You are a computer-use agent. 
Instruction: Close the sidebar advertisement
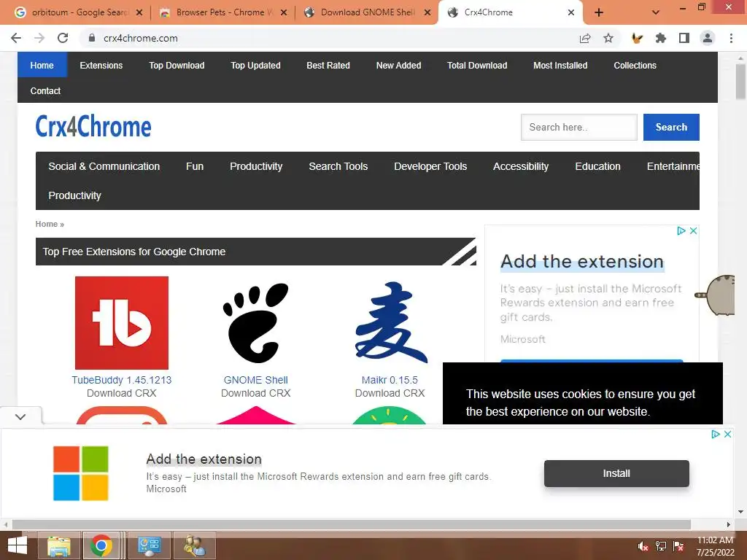tap(694, 230)
